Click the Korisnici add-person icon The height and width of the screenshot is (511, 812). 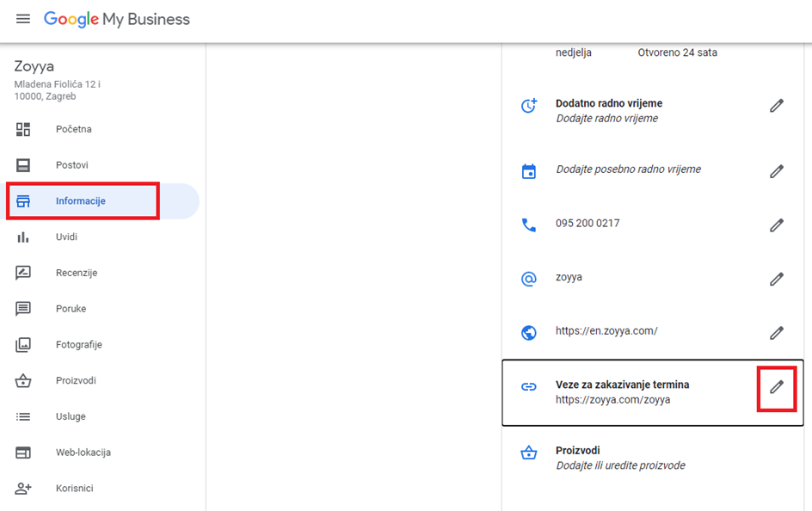click(x=22, y=489)
